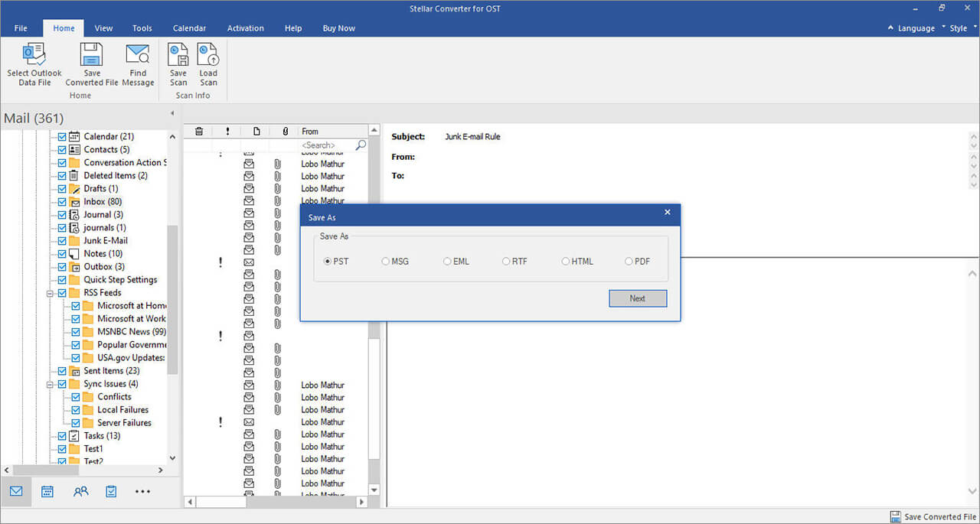The height and width of the screenshot is (524, 980).
Task: Click Save Converted File in status bar
Action: pos(933,516)
